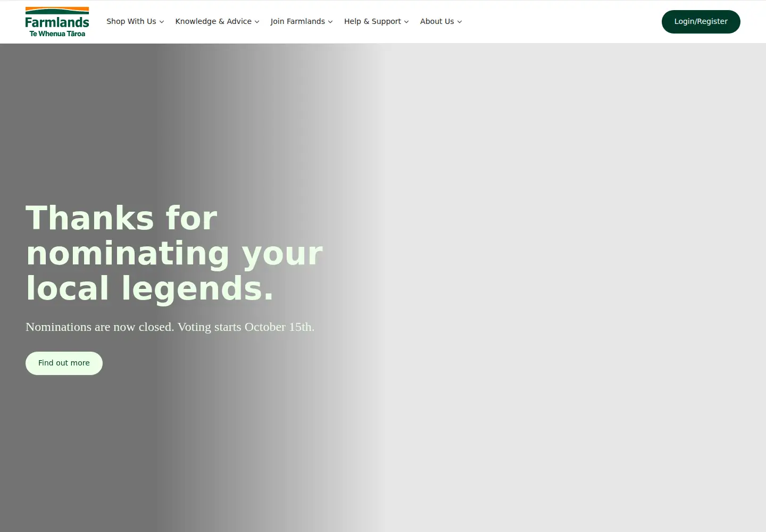Select the About Us menu item
Viewport: 766px width, 532px height.
[441, 21]
